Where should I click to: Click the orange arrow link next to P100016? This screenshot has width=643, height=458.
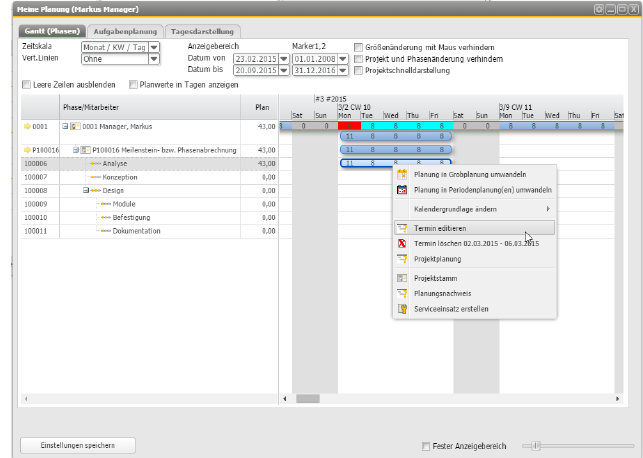(x=27, y=149)
